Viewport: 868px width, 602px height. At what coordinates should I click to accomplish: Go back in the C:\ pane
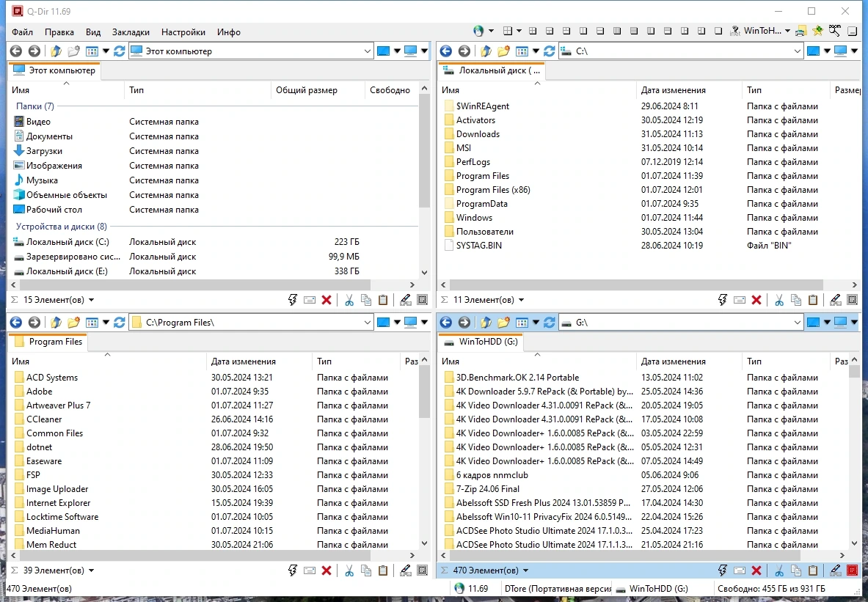[x=445, y=51]
